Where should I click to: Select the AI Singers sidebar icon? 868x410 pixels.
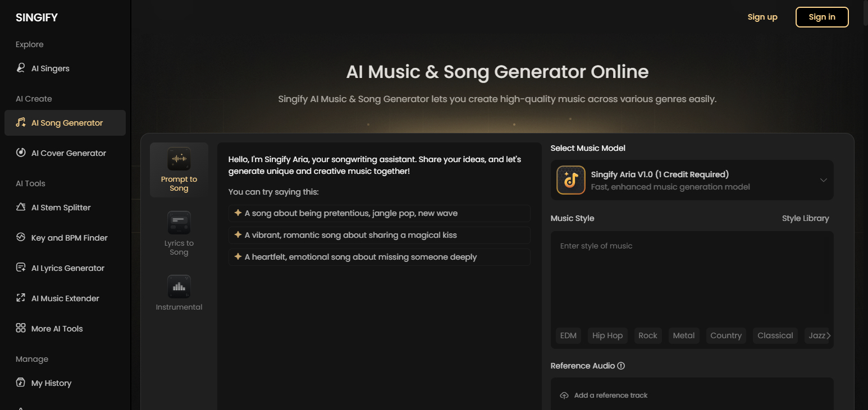(x=21, y=68)
